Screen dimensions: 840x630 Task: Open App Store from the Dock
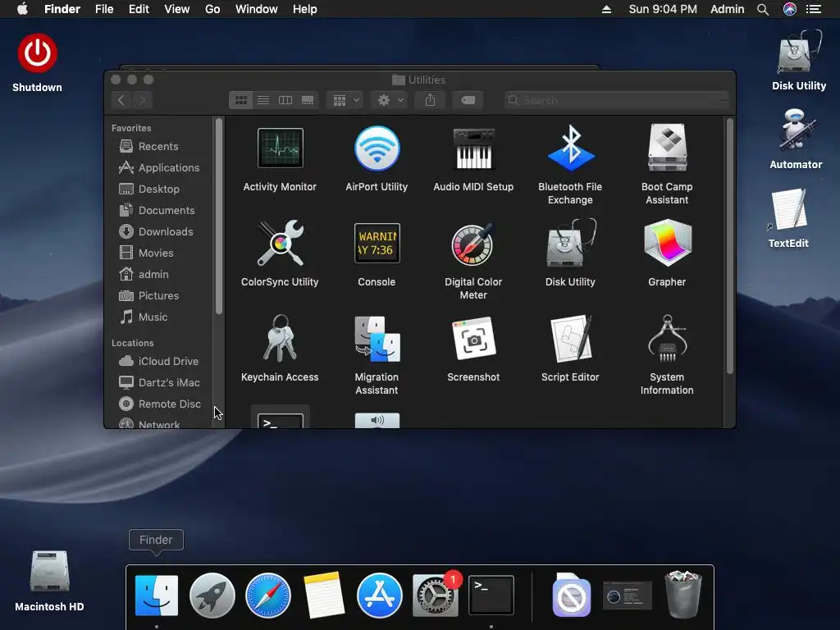point(379,596)
